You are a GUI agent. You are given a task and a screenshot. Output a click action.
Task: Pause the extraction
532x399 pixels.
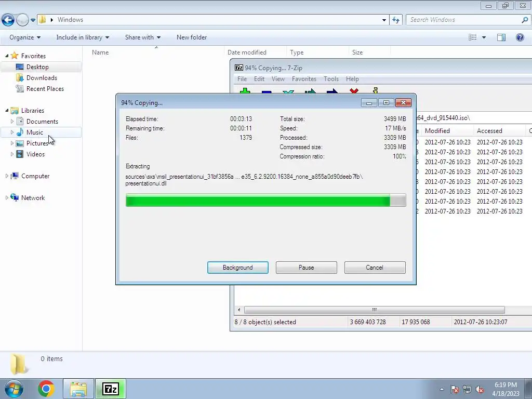point(307,268)
